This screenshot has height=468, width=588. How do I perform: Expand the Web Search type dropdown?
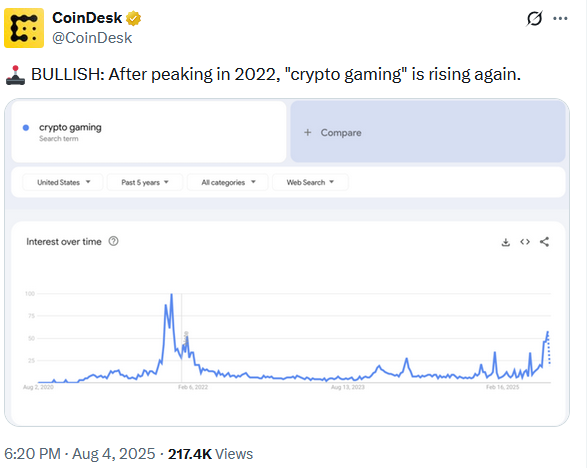[x=310, y=182]
